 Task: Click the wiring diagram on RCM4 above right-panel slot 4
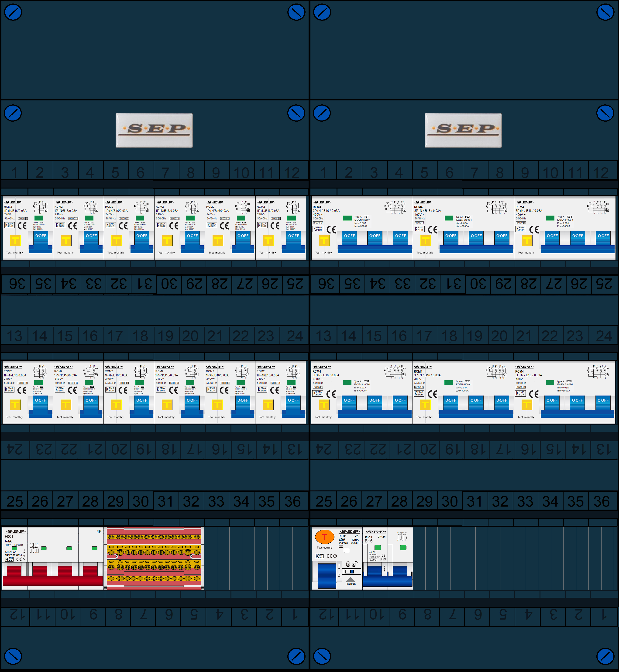[395, 207]
